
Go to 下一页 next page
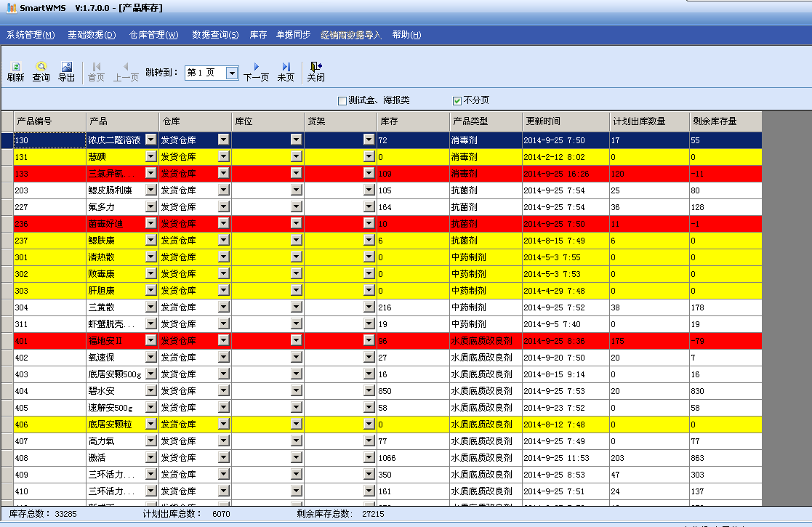pyautogui.click(x=256, y=67)
